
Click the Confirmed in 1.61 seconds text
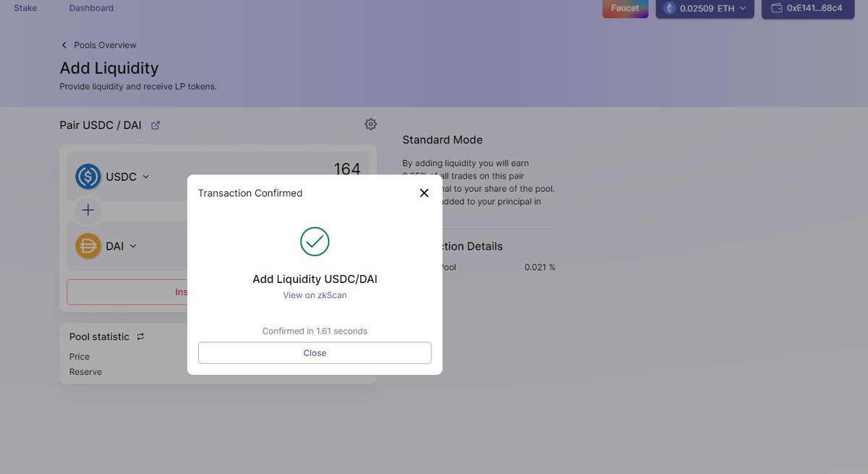click(x=315, y=331)
